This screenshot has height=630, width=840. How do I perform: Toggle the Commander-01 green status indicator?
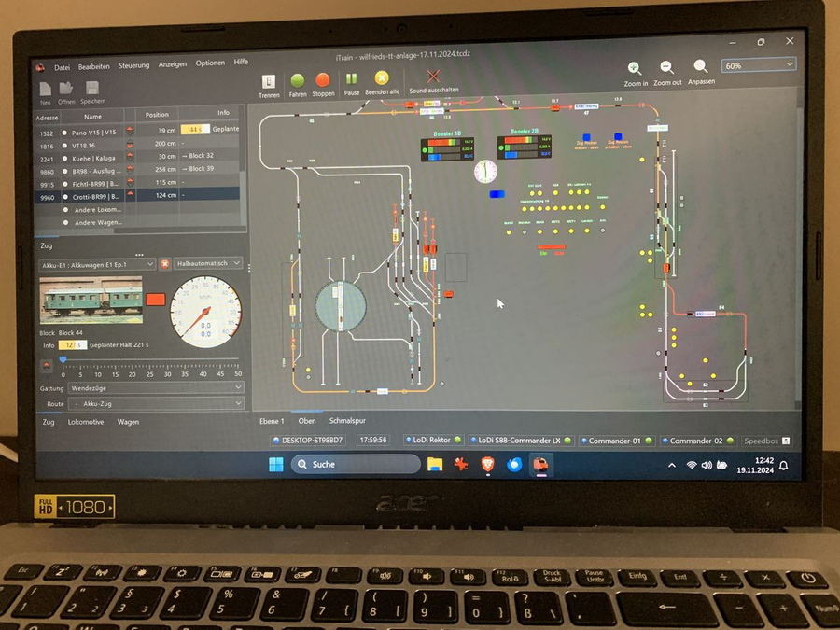click(649, 441)
